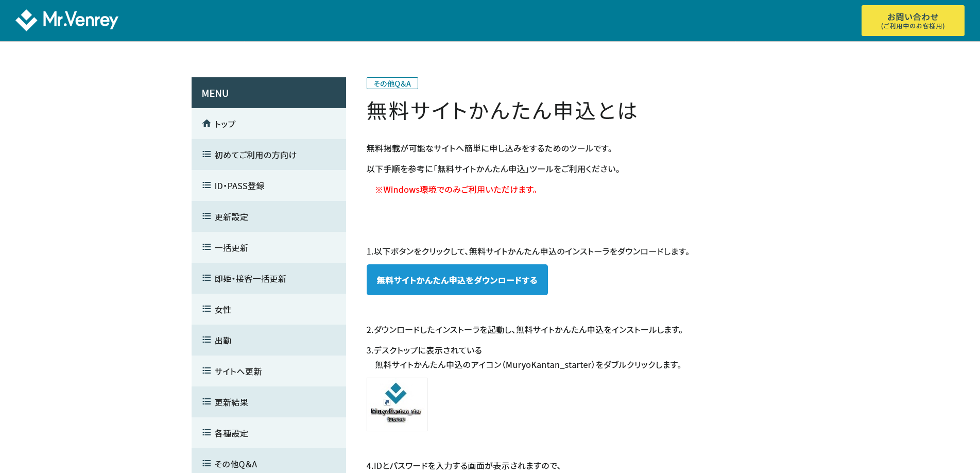Click the その他Q&A category tag above title

392,83
